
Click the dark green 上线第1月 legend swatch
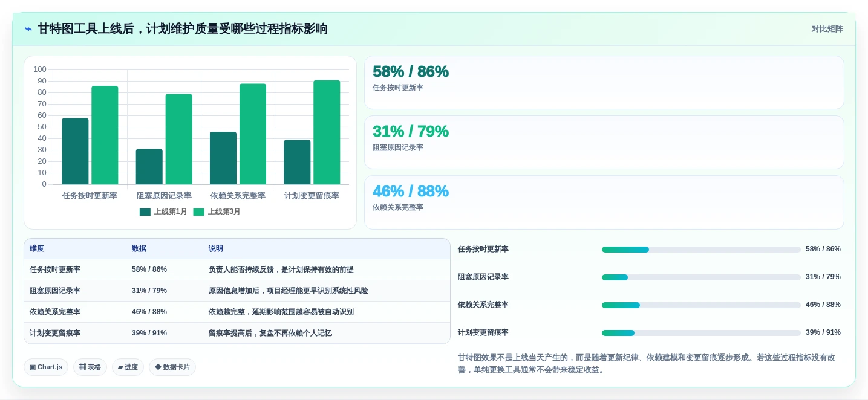[145, 212]
